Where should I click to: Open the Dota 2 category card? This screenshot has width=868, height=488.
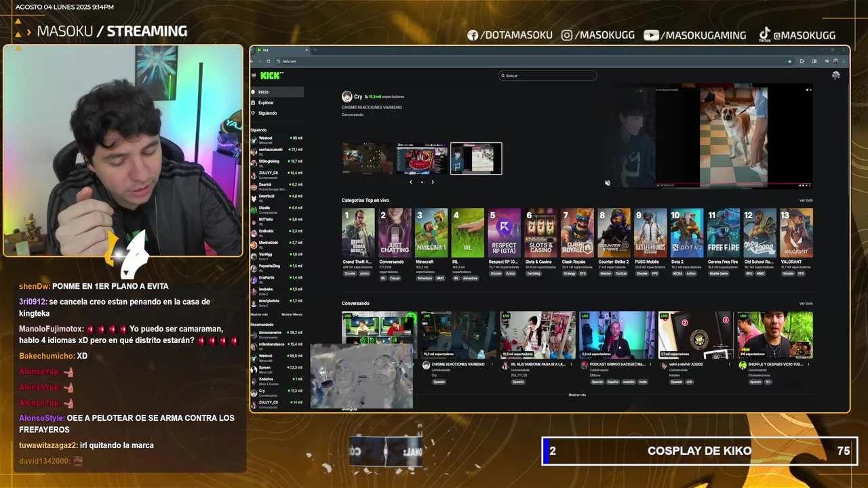[687, 233]
